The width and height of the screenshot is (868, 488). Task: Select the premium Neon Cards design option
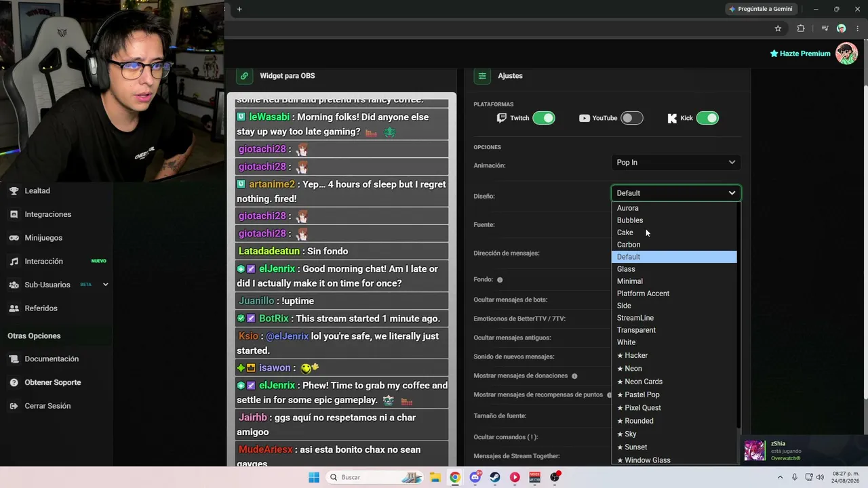pyautogui.click(x=674, y=382)
